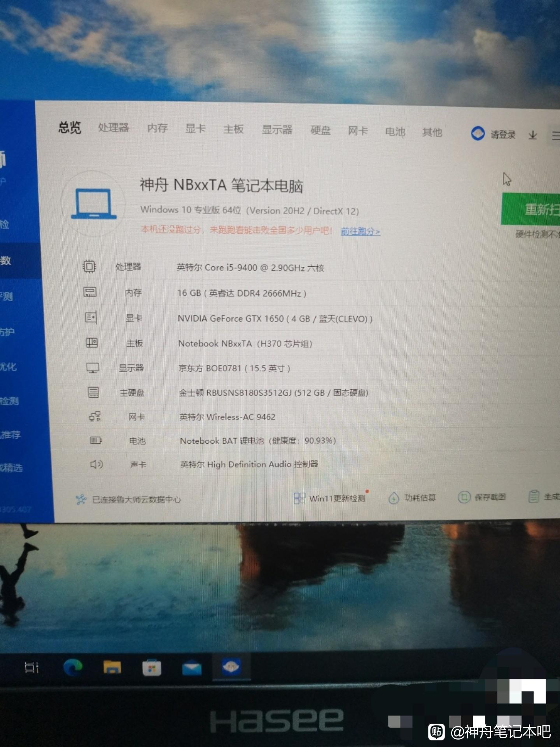The width and height of the screenshot is (560, 747).
Task: Click the graphics card icon
Action: coord(91,317)
